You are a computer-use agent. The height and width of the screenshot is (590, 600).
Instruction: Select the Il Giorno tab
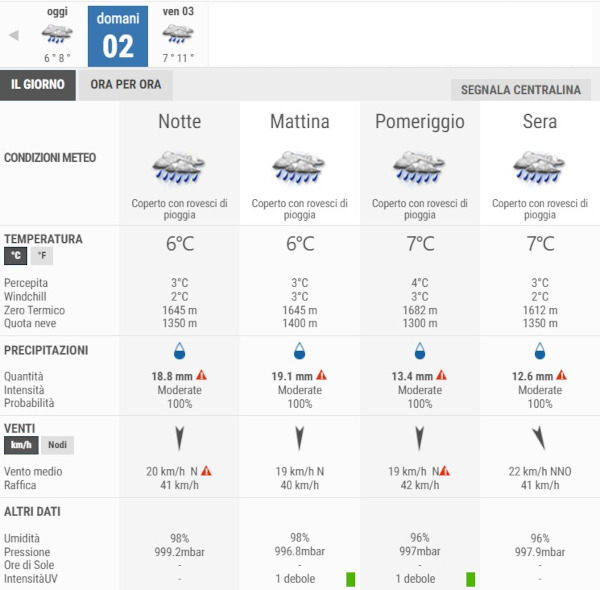38,85
